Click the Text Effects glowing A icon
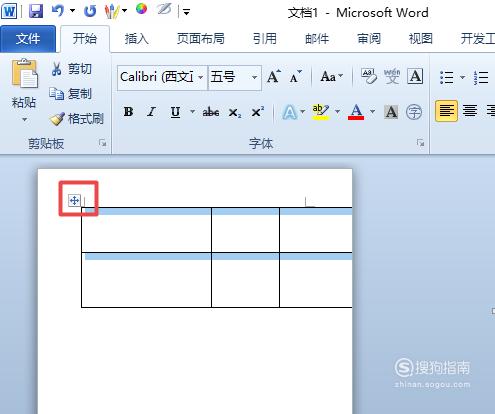Viewport: 495px width, 414px height. (x=289, y=112)
